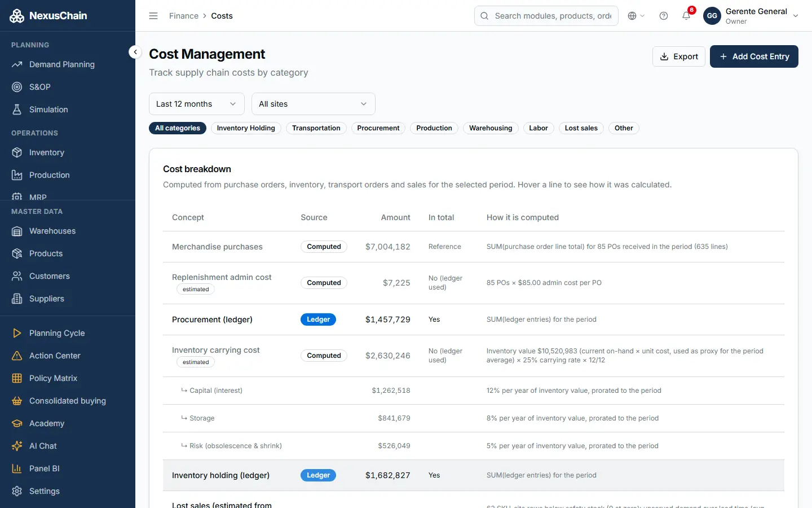Select the Warehousing category filter
Viewport: 812px width, 508px height.
pyautogui.click(x=491, y=128)
